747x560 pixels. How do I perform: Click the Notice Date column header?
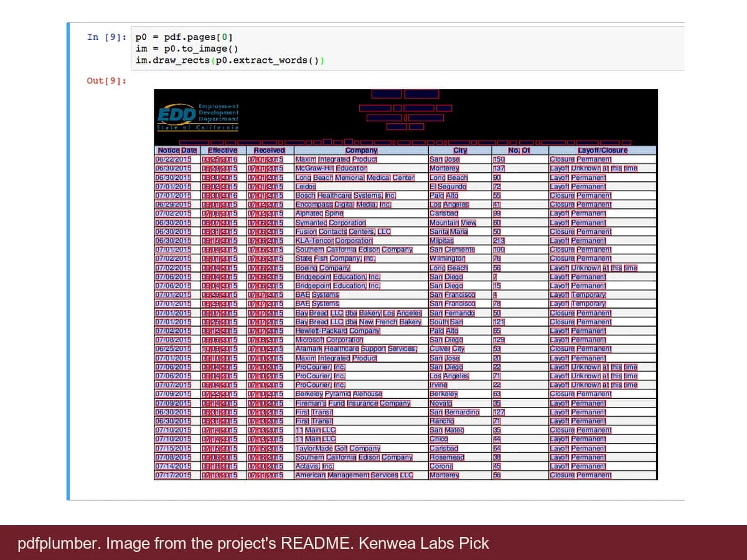point(177,150)
